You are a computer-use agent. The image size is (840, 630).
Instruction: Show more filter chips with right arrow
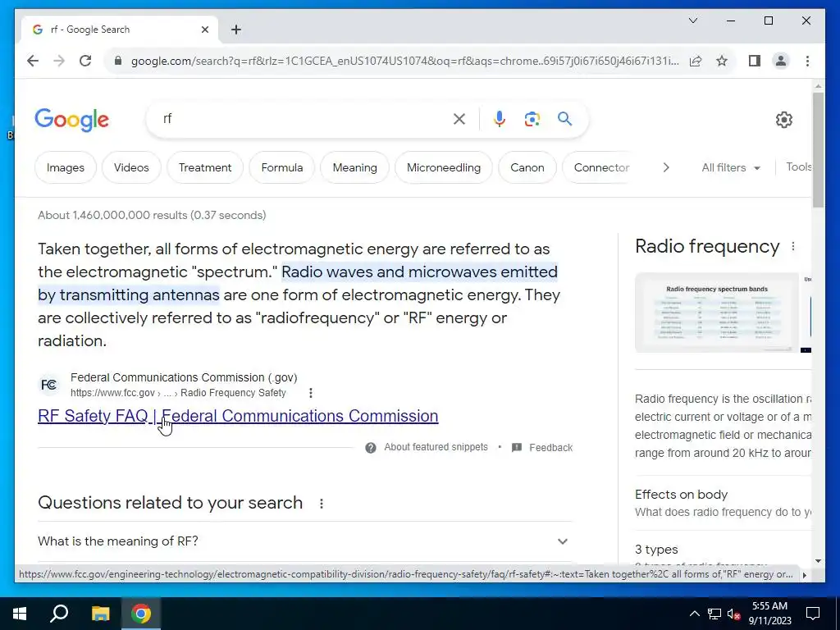point(666,167)
